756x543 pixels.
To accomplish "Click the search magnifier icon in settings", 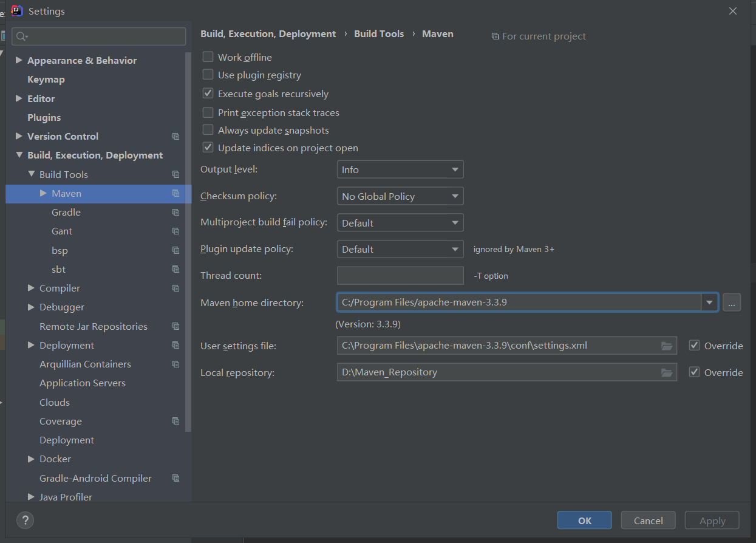I will click(x=22, y=36).
